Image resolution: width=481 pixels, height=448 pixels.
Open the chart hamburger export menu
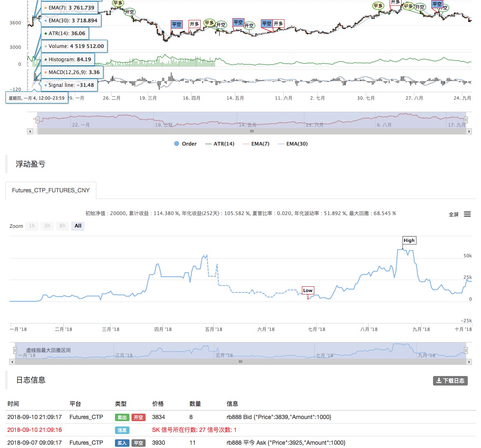pyautogui.click(x=467, y=214)
